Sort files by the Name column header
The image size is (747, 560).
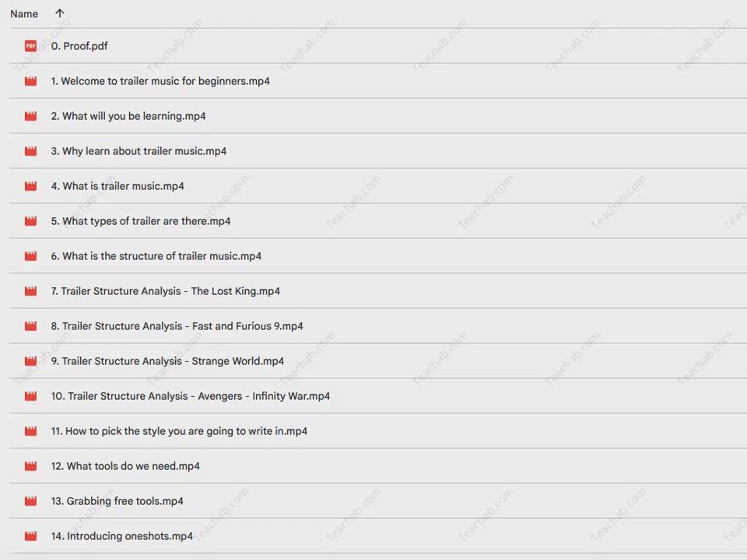(x=24, y=14)
